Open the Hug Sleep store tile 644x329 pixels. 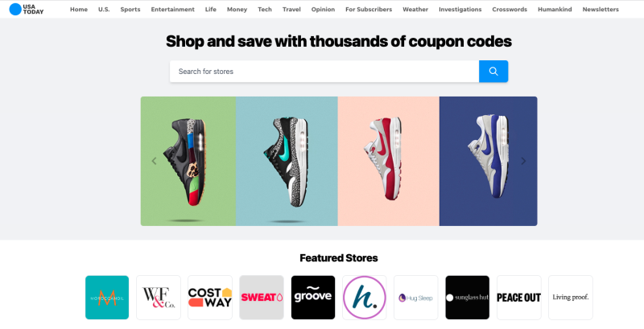416,298
